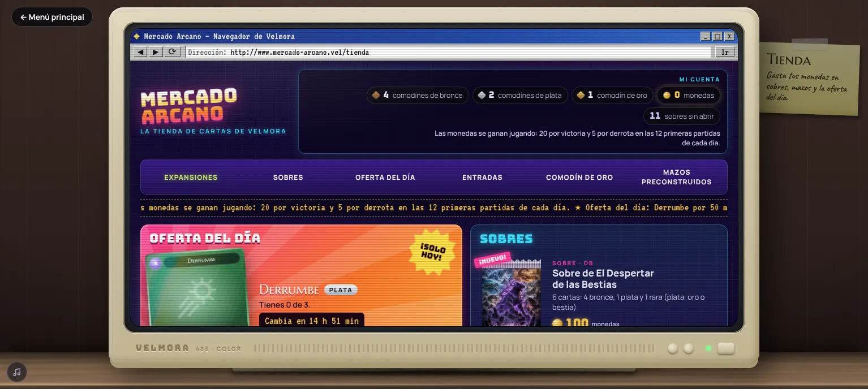Viewport: 868px width, 389px height.
Task: Click the yellow diamond icon in title bar
Action: (x=136, y=36)
